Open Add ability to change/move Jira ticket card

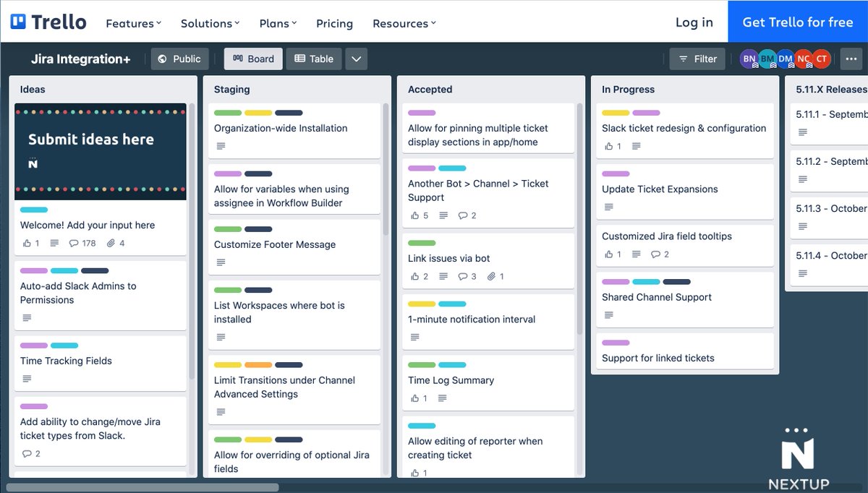point(101,431)
